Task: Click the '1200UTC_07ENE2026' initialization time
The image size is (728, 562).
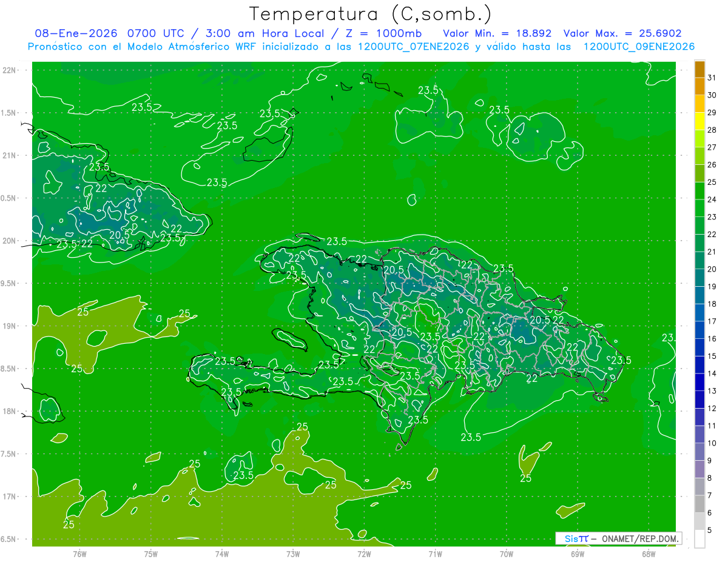Action: 413,47
